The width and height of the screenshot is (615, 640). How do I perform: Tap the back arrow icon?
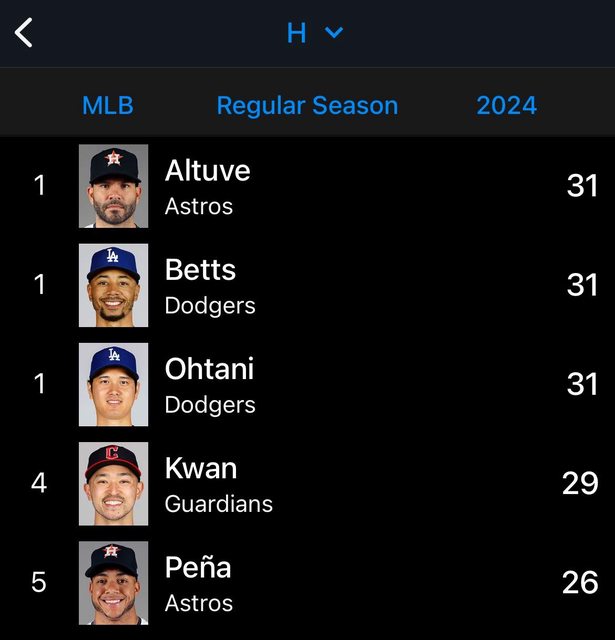point(24,32)
